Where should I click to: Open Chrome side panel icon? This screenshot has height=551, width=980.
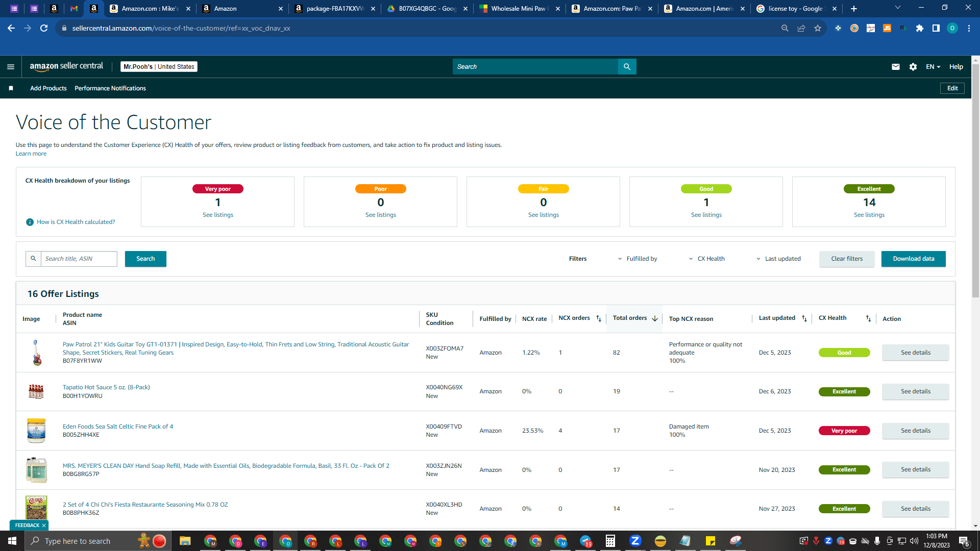click(936, 28)
